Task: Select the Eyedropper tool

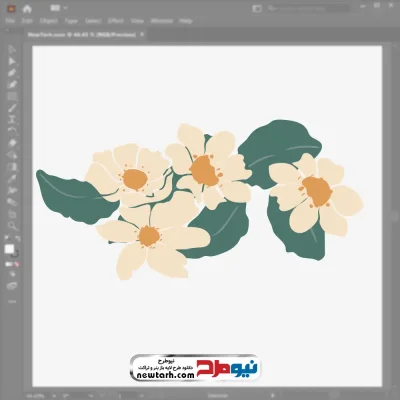Action: (12, 179)
